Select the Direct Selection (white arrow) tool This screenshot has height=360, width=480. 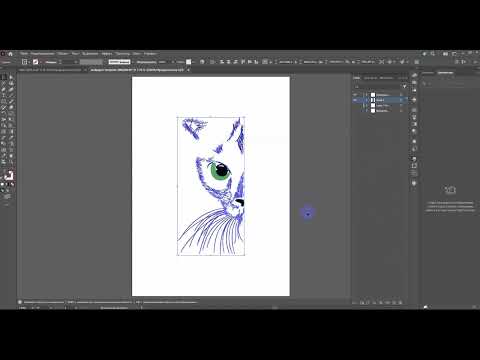(11, 77)
